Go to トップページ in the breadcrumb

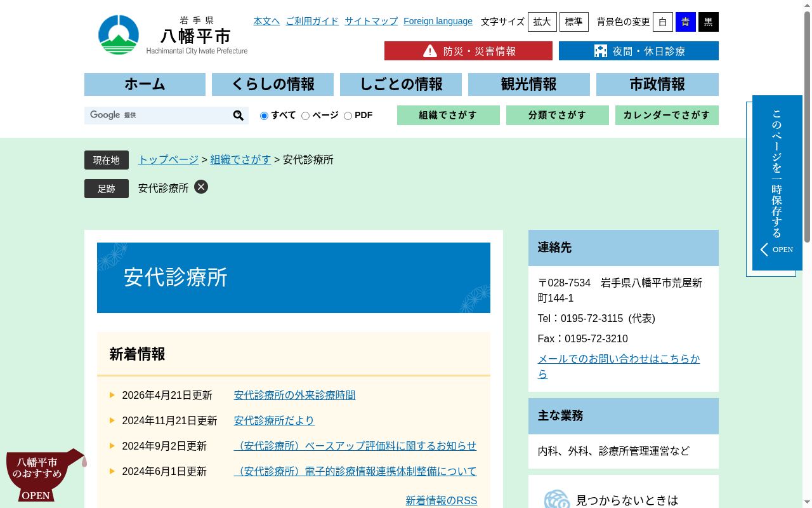pos(168,160)
